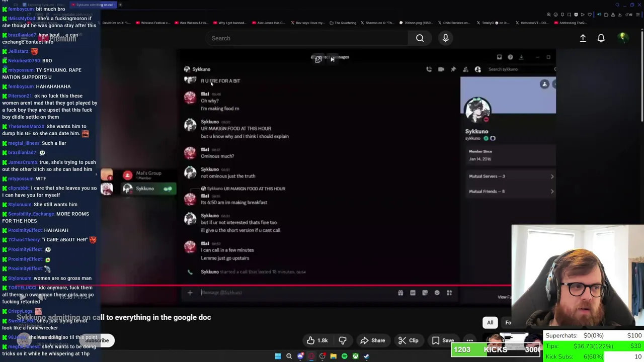This screenshot has height=362, width=644.
Task: Click Discord 'Search sykkuno' field
Action: [x=521, y=69]
